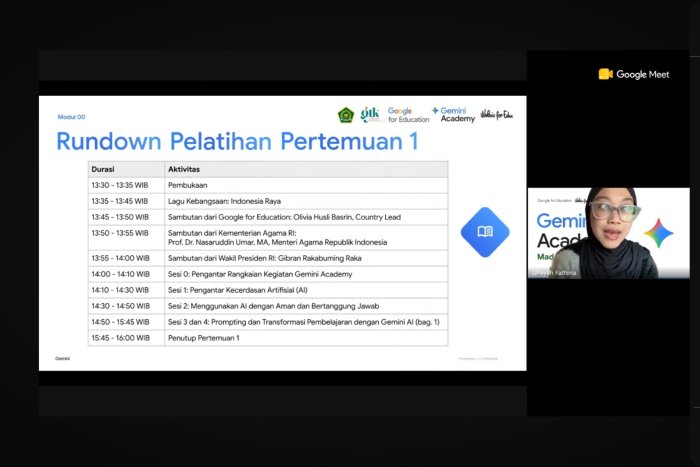
Task: Click 'Penutup Pertemuan 1' activity cell
Action: pyautogui.click(x=306, y=338)
